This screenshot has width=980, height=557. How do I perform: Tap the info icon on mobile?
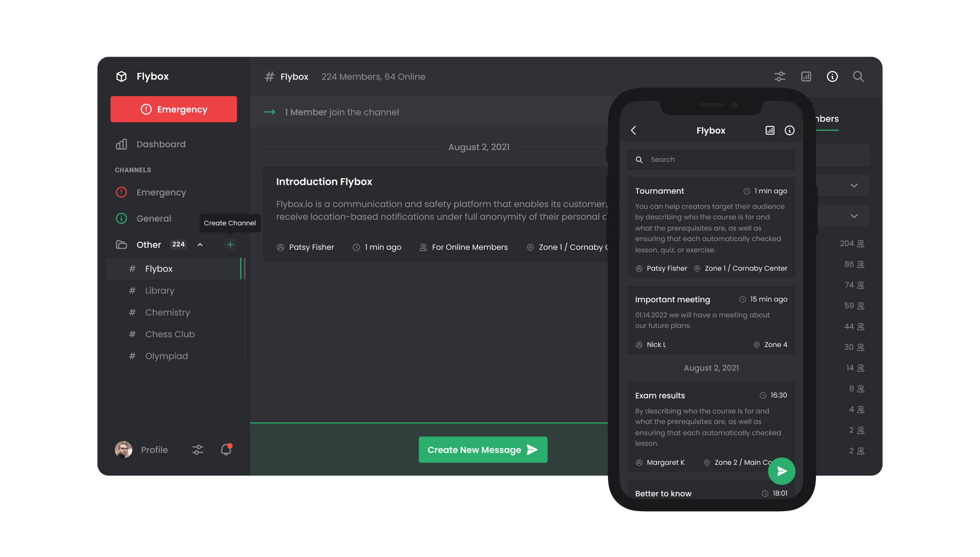pos(789,130)
